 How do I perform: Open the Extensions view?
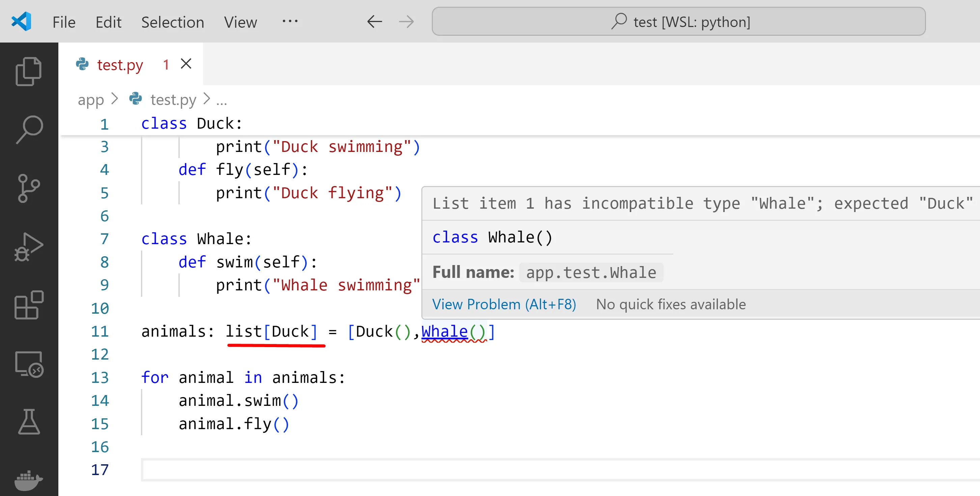pyautogui.click(x=29, y=305)
